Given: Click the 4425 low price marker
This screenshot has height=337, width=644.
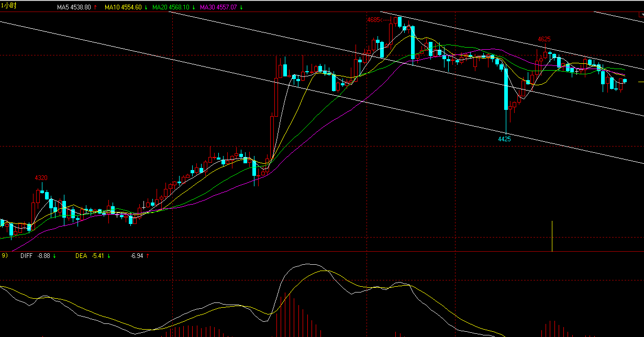Looking at the screenshot, I should 504,139.
